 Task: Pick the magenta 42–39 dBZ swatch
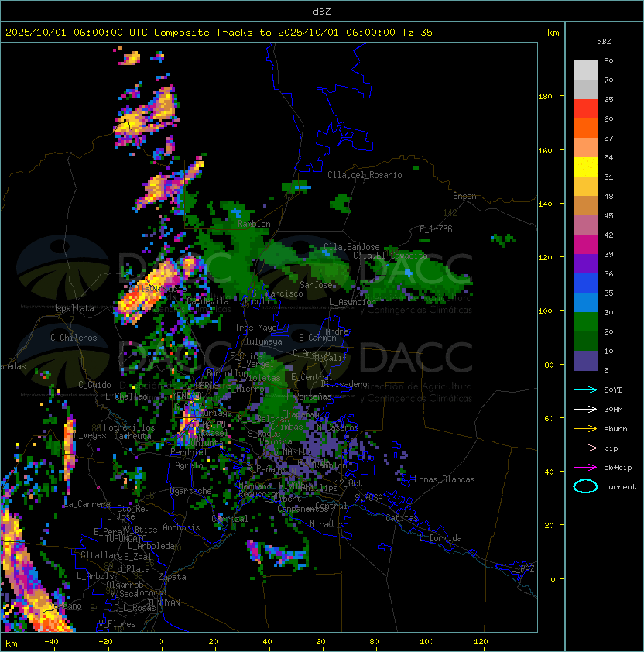point(585,245)
